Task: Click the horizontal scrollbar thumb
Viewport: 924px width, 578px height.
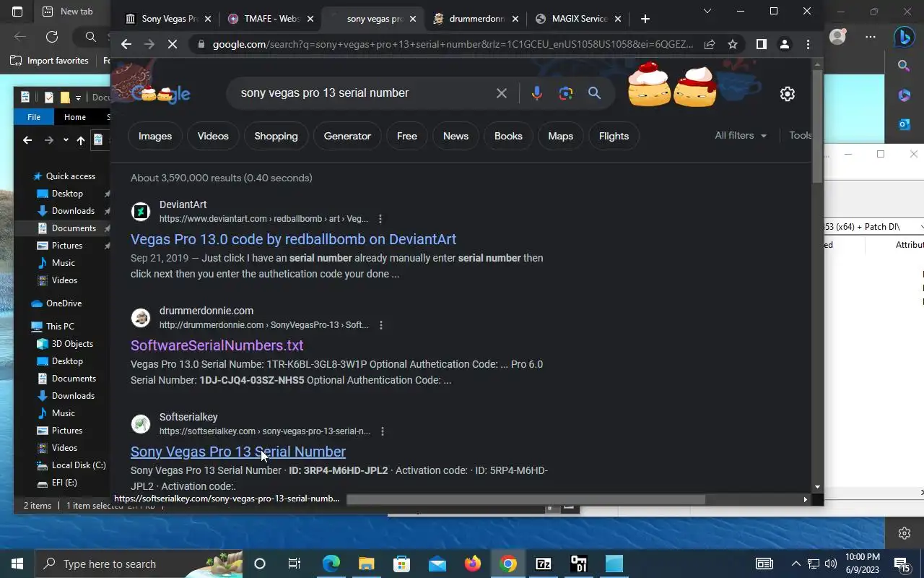Action: click(526, 499)
